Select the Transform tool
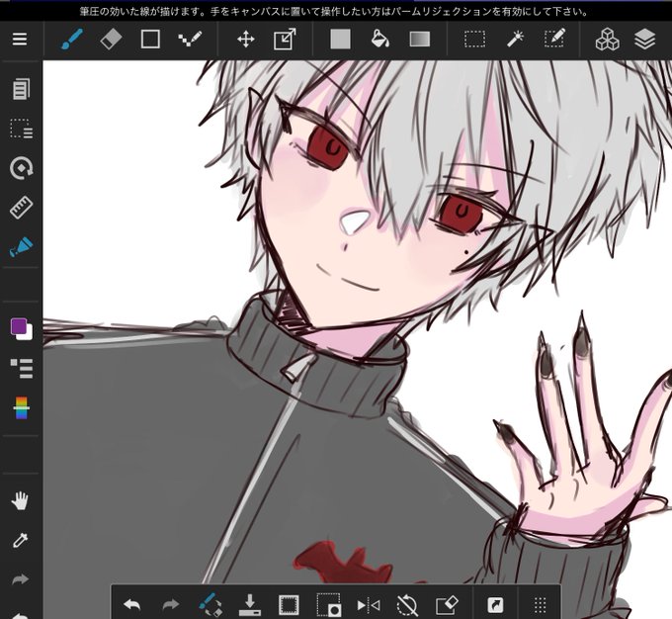 coord(285,39)
